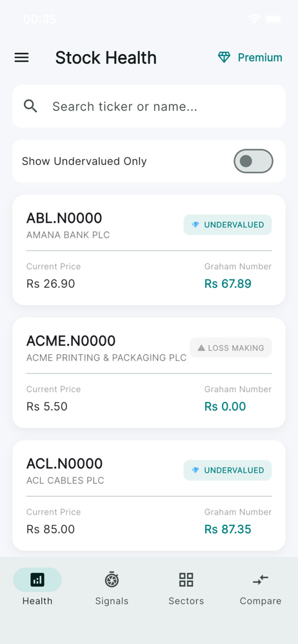Viewport: 298px width, 644px height.
Task: Select the Signals stopwatch icon
Action: coord(112,580)
